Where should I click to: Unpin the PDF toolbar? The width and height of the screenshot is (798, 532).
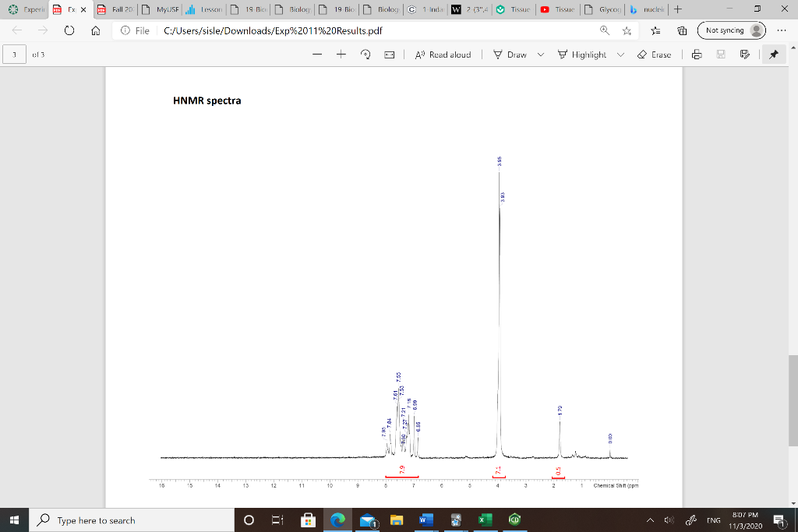(774, 55)
